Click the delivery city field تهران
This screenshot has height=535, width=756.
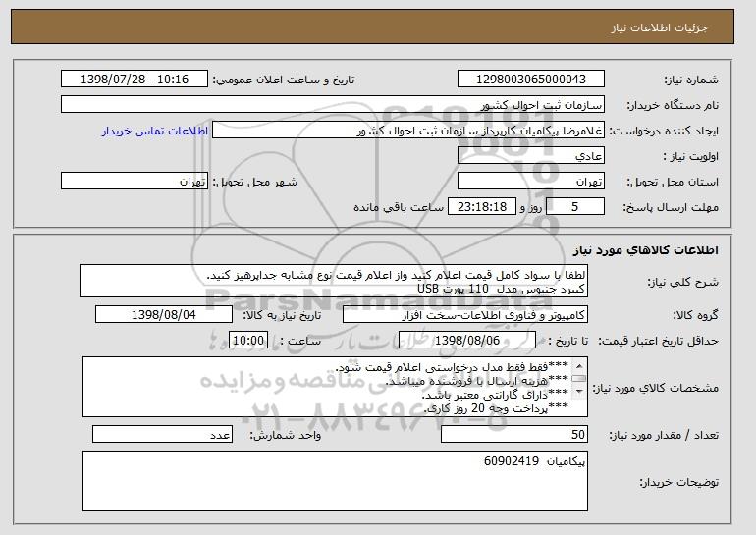[135, 182]
